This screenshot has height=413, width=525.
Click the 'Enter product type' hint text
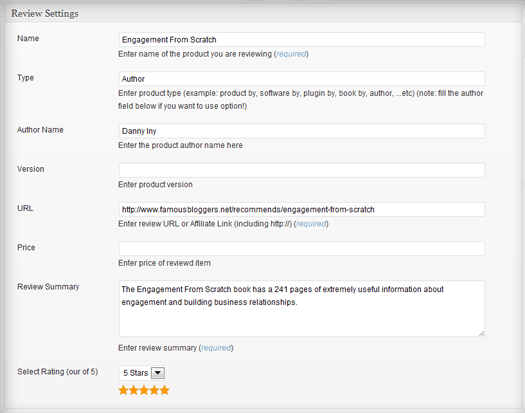click(x=300, y=99)
